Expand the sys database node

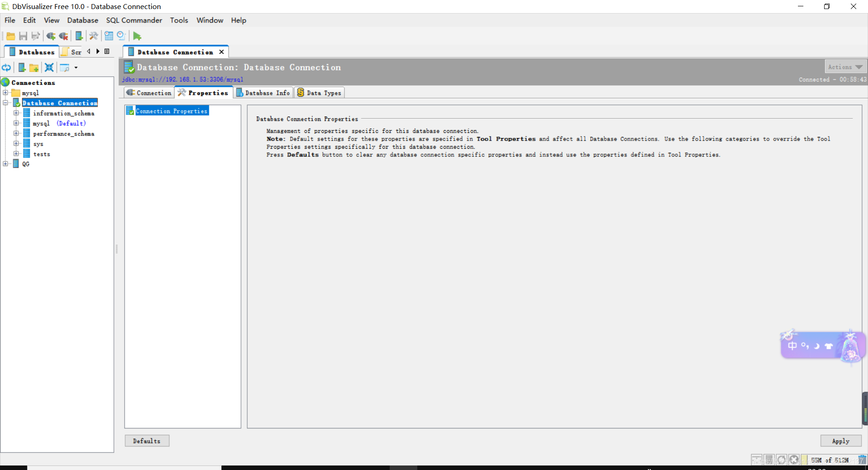[16, 144]
